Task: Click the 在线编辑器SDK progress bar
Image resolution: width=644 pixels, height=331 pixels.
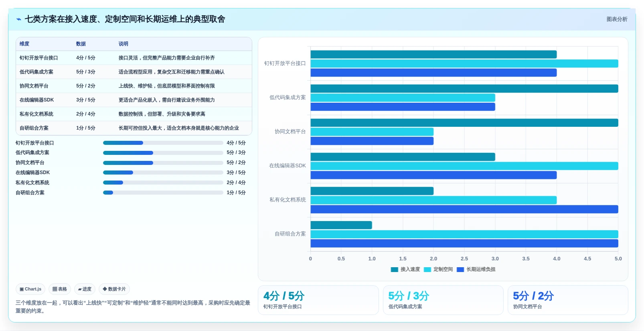Action: (163, 173)
